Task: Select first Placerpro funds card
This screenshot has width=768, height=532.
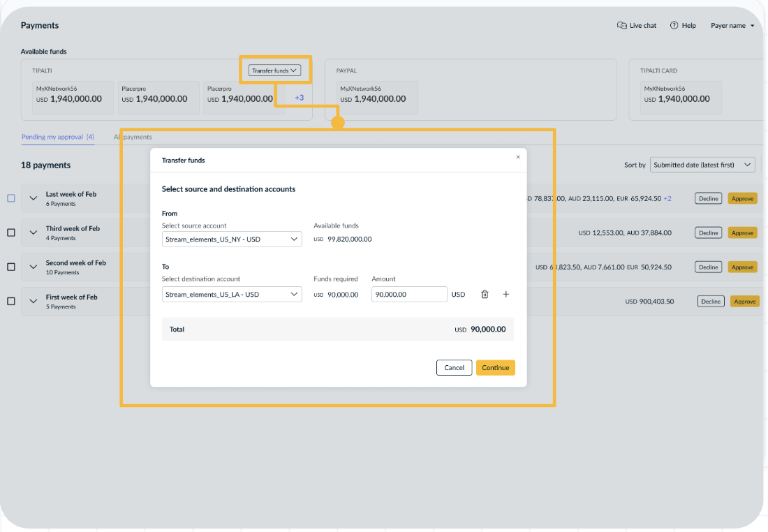Action: (158, 98)
